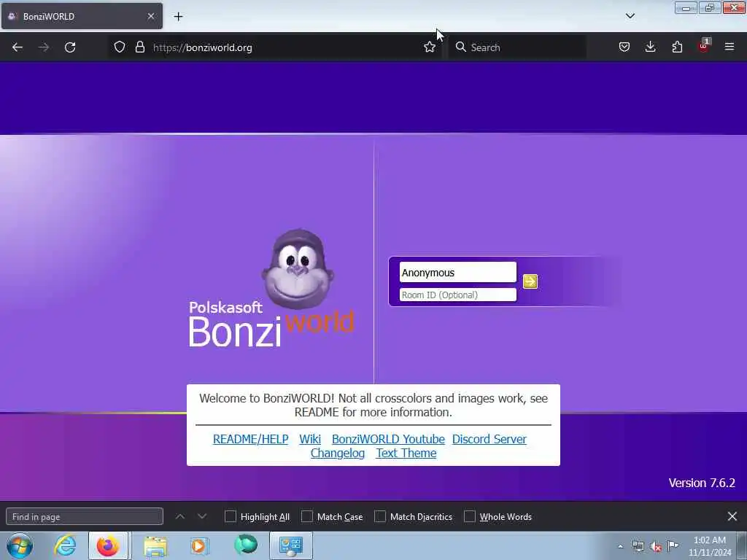Select the BonziWORLD browser tab
747x560 pixels.
coord(82,16)
